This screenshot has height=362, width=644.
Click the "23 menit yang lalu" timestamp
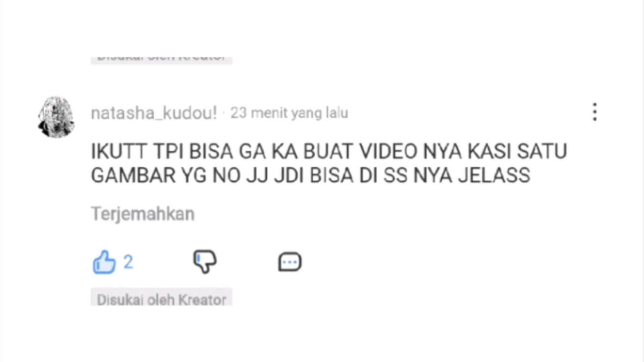coord(289,113)
